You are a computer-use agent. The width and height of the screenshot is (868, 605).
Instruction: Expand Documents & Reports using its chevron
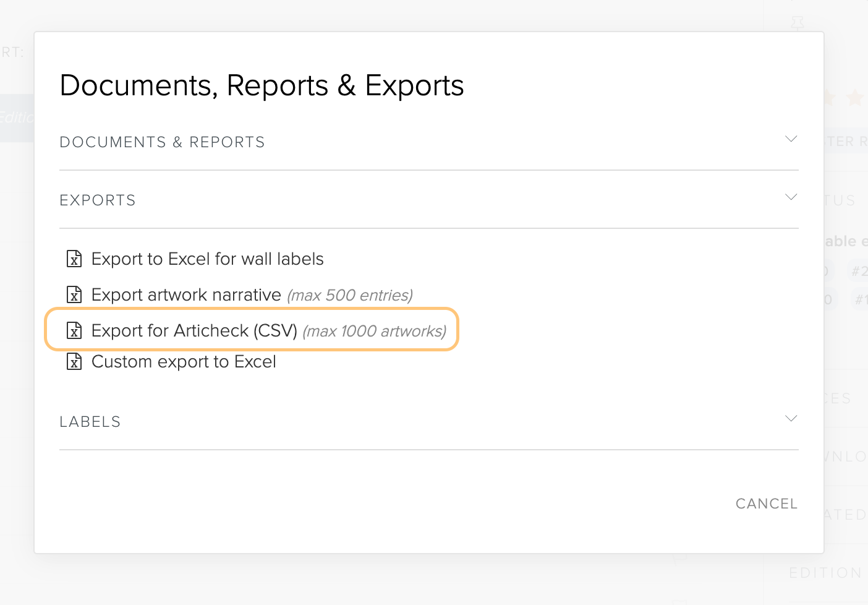pos(791,139)
